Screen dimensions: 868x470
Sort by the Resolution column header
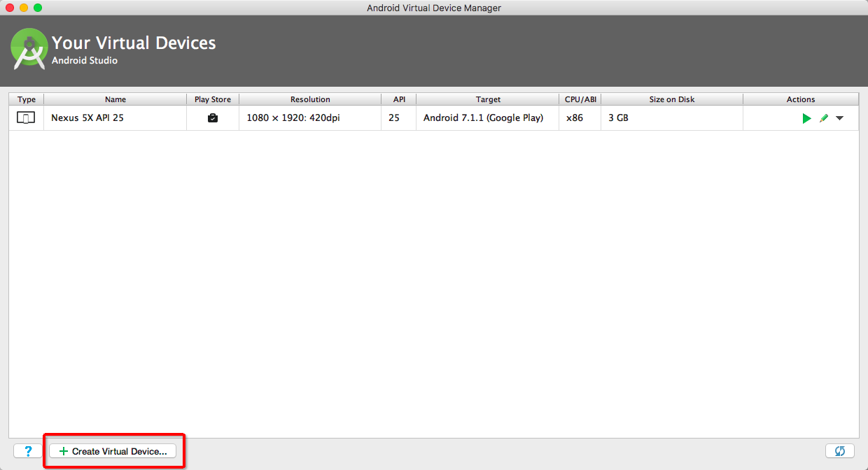[x=310, y=99]
